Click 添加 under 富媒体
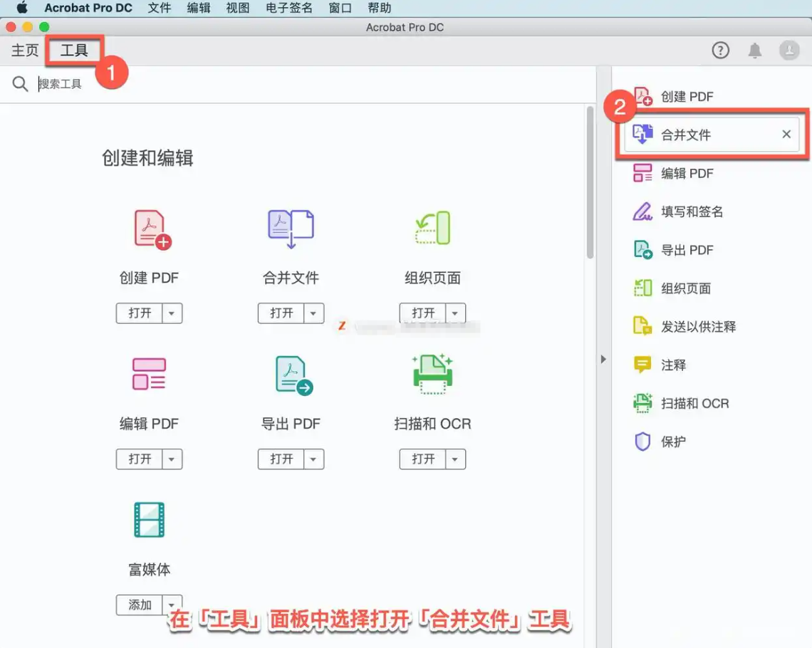The width and height of the screenshot is (812, 648). point(141,605)
